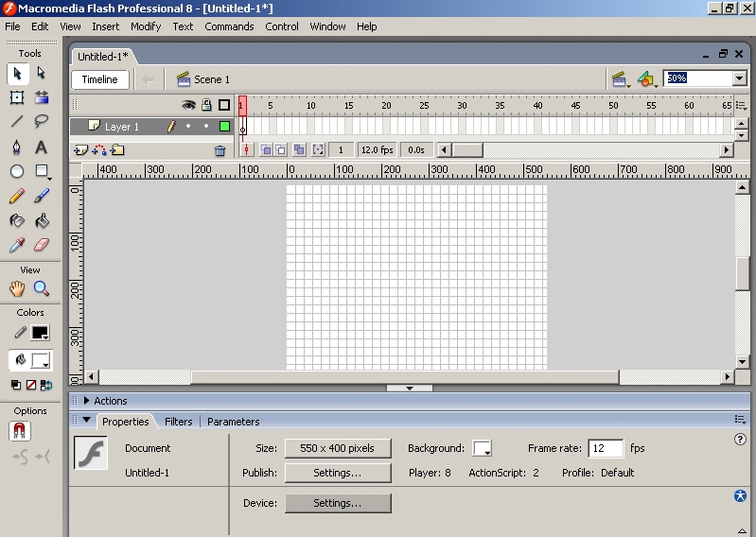Select the Line tool

coord(17,121)
